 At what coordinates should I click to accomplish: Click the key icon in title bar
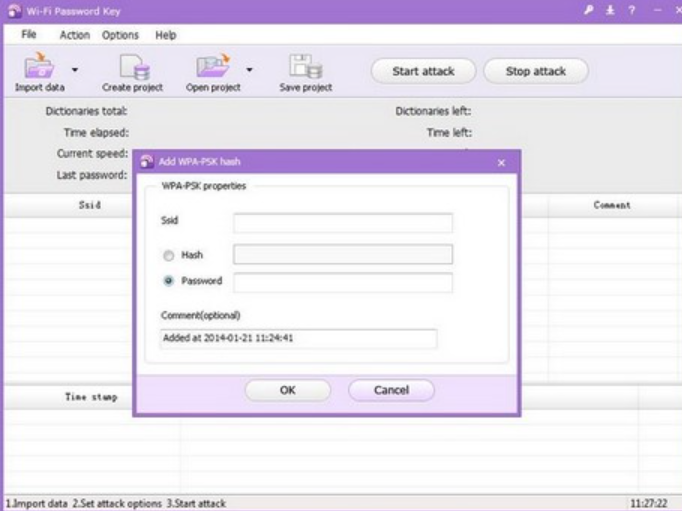click(588, 10)
